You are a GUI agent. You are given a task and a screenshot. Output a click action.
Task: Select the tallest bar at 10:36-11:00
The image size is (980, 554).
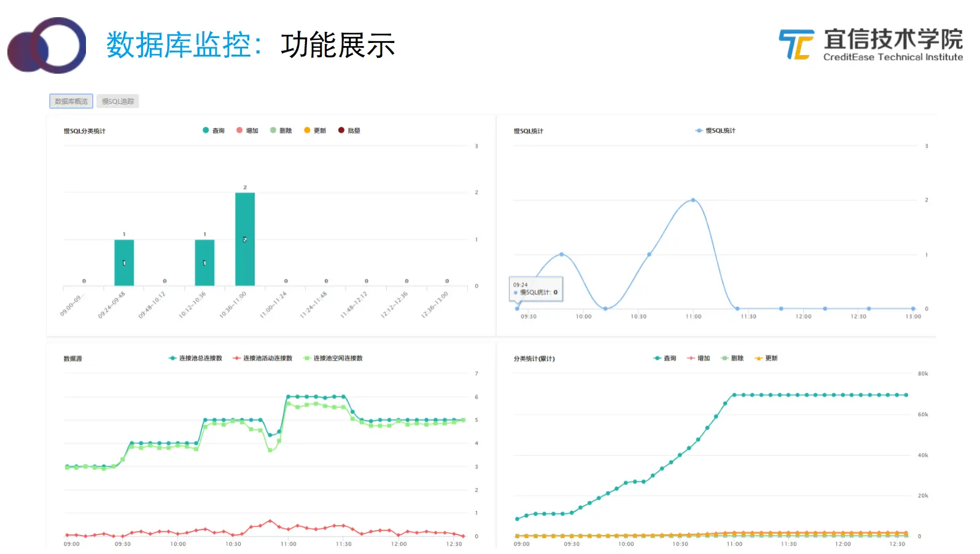(245, 240)
